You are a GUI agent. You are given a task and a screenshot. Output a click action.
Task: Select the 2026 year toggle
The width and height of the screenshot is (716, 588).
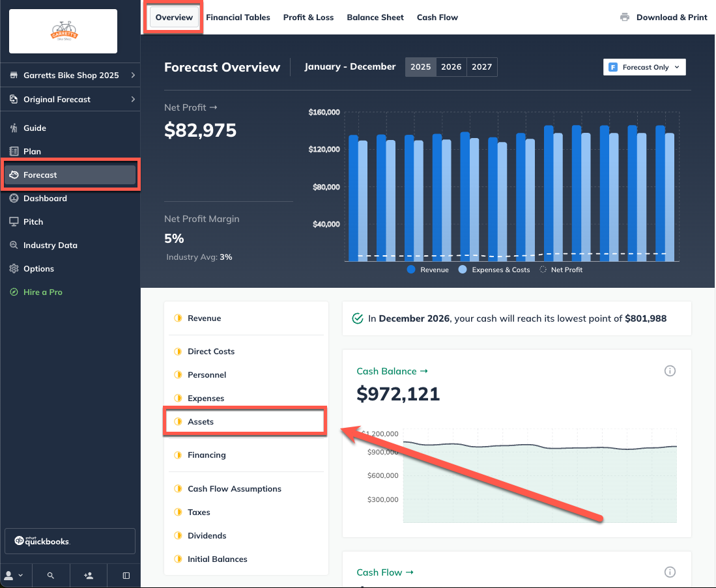pyautogui.click(x=451, y=67)
